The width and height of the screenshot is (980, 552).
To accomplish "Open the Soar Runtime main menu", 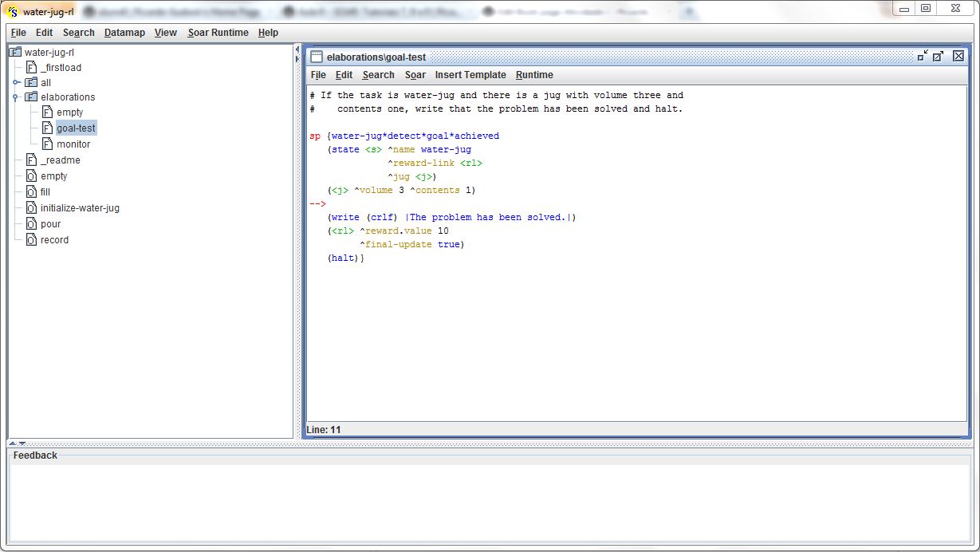I will [218, 33].
